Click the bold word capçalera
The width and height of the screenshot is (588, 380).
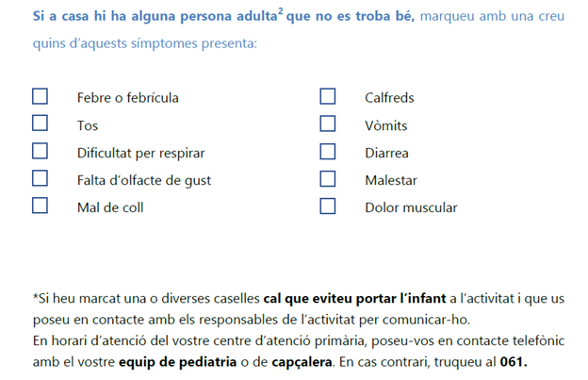298,362
